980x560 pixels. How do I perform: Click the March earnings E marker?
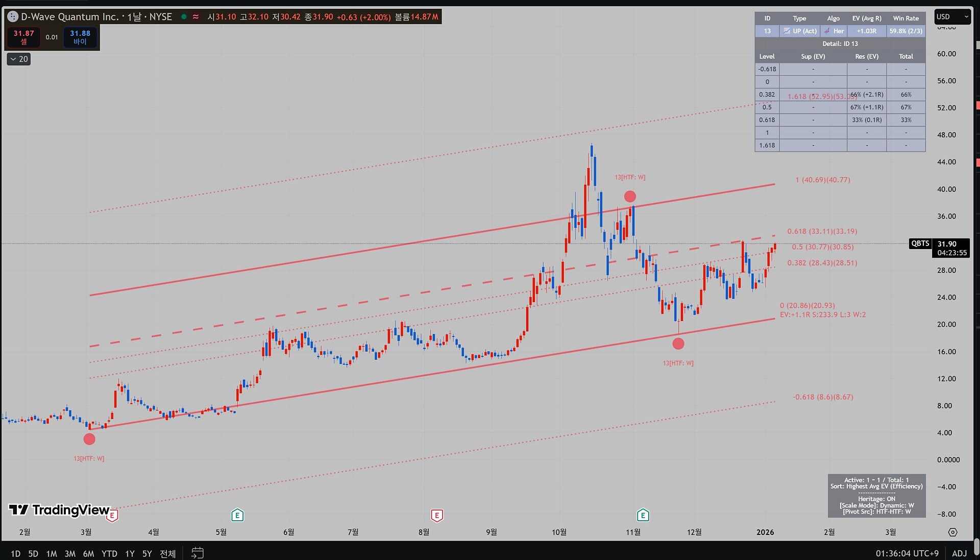click(112, 516)
